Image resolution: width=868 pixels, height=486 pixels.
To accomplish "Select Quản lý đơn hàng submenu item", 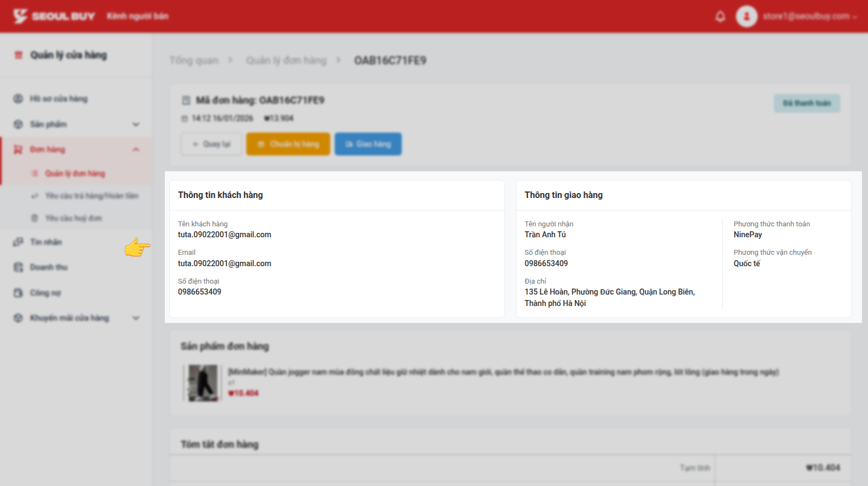I will [75, 173].
